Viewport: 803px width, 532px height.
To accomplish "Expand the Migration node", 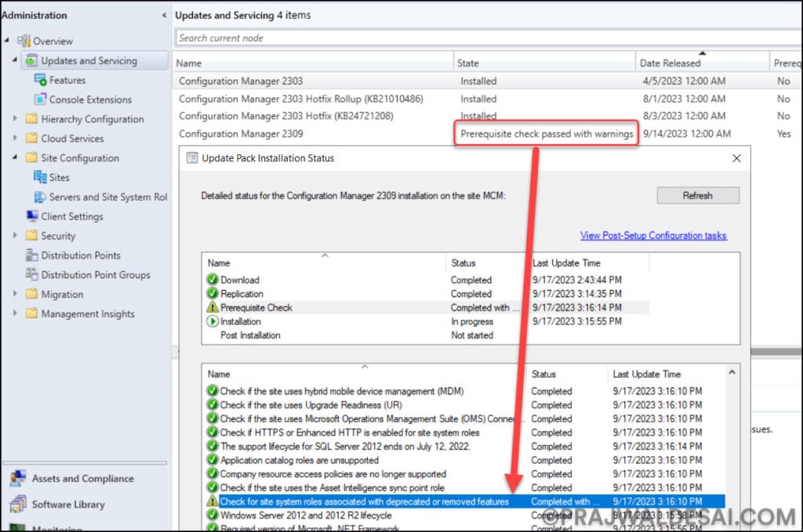I will click(15, 293).
